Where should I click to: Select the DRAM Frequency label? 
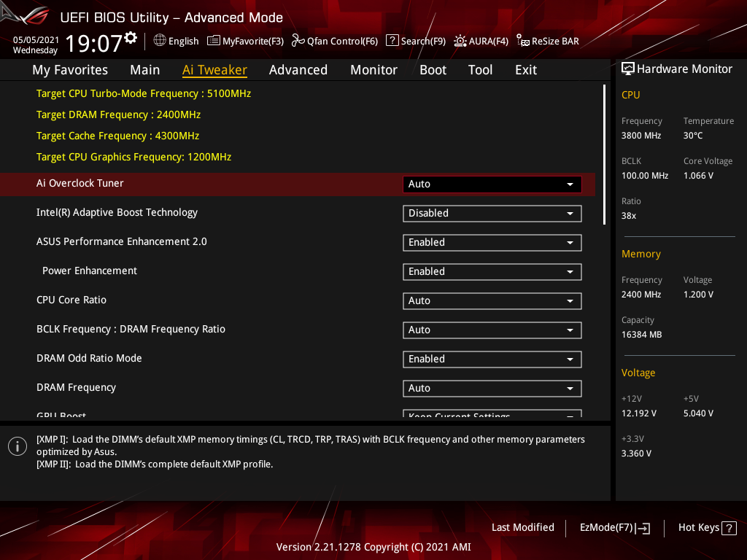76,388
